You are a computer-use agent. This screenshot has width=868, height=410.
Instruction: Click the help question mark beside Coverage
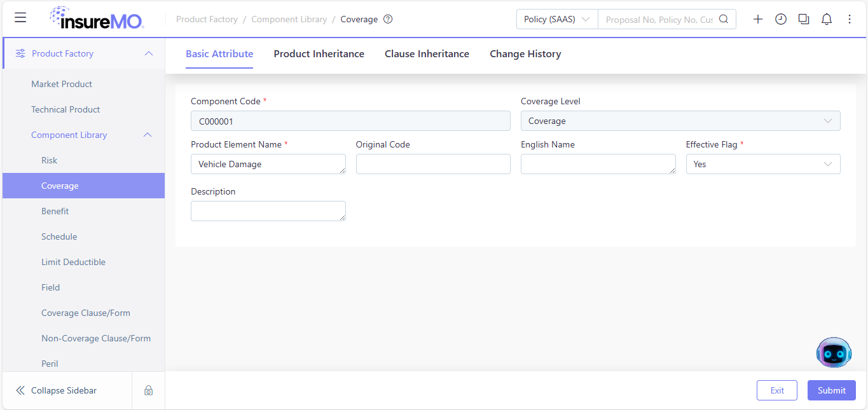pos(388,19)
